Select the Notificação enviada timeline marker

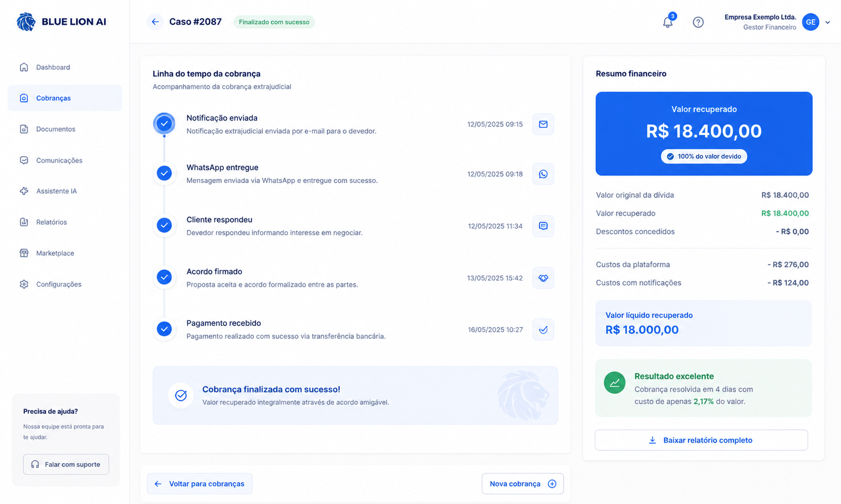pos(164,124)
